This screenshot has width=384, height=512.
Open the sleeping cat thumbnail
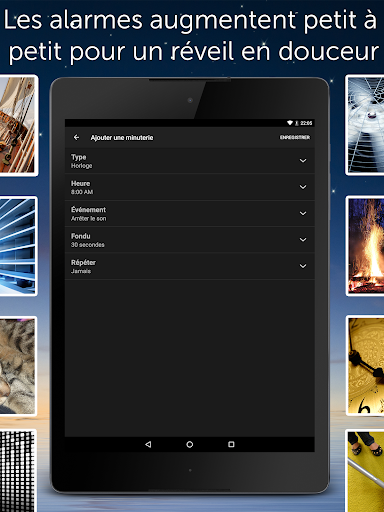coord(18,366)
